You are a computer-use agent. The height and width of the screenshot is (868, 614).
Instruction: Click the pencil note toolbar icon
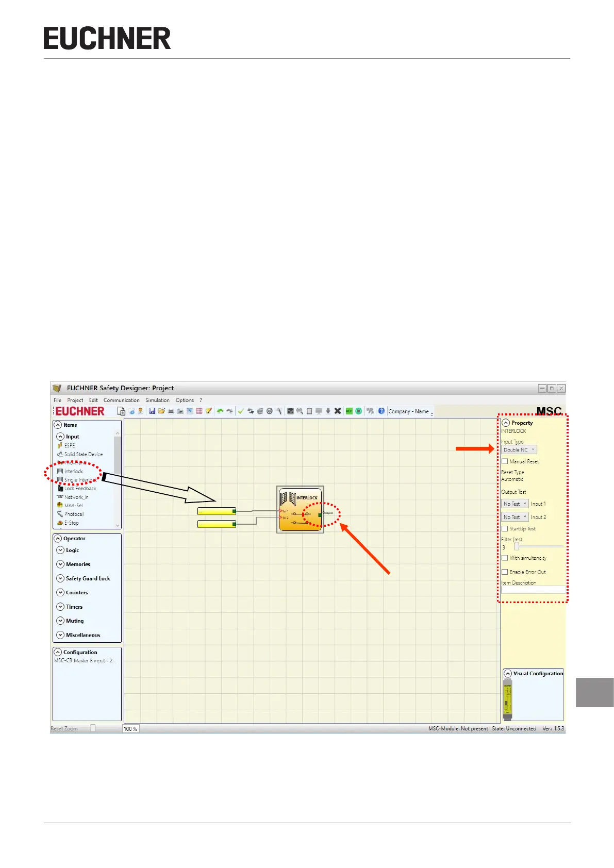[x=208, y=411]
